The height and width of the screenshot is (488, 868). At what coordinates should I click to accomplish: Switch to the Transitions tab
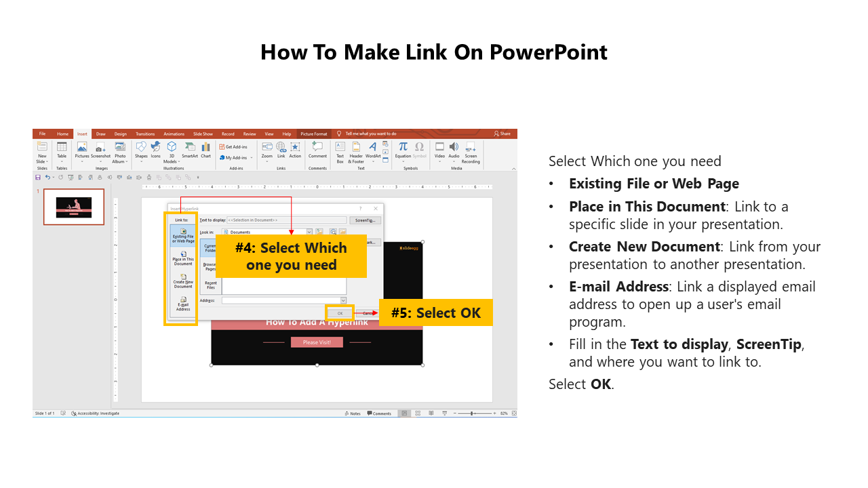tap(144, 134)
